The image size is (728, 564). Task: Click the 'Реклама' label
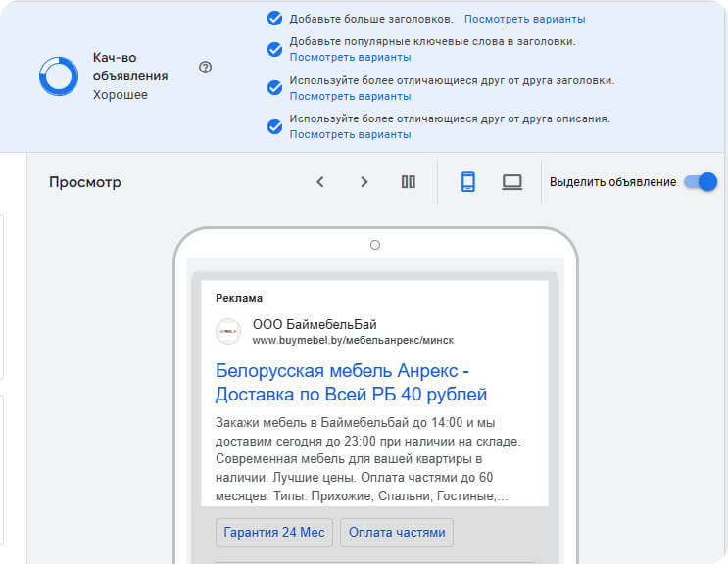point(239,298)
